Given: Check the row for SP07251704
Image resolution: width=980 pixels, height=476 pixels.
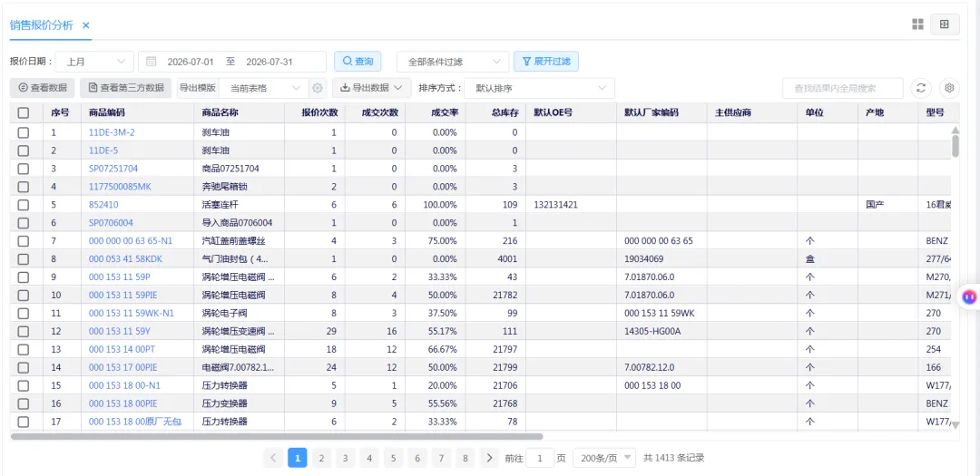Looking at the screenshot, I should (23, 169).
